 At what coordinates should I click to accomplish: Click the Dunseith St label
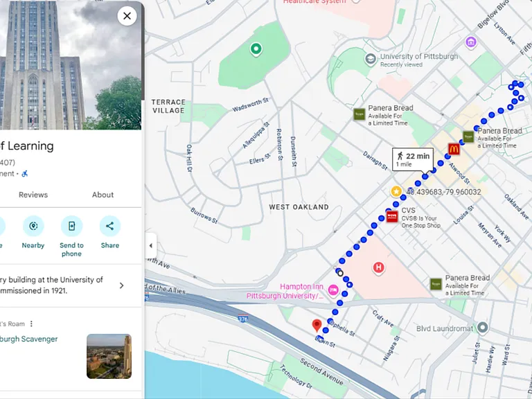pos(294,152)
